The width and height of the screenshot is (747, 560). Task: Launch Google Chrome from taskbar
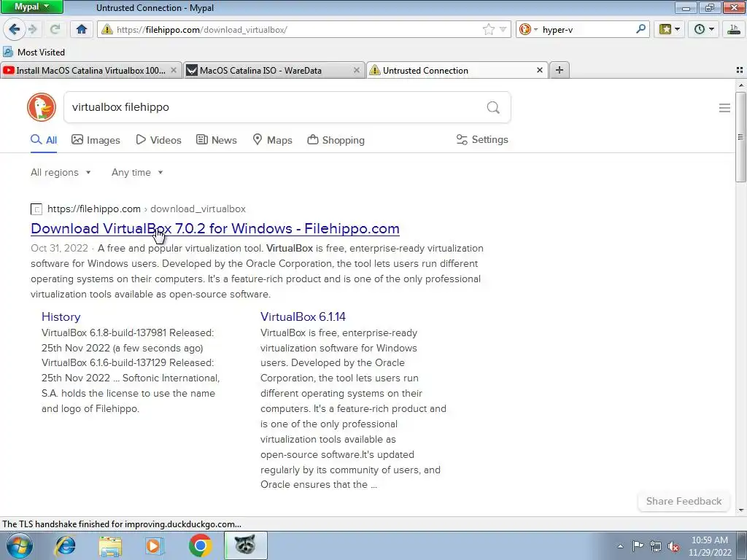pos(200,545)
